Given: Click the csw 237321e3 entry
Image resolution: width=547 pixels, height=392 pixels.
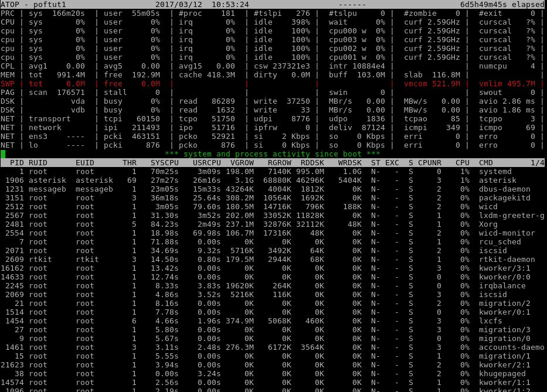Looking at the screenshot, I should click(x=282, y=66).
